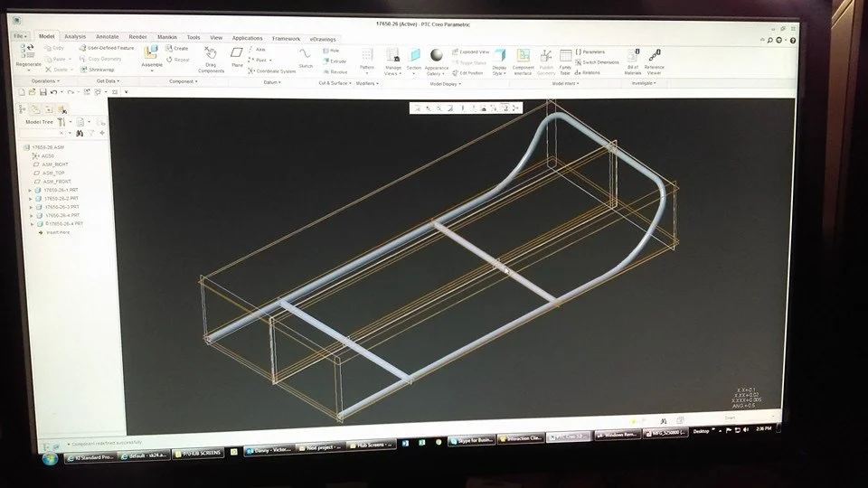Switch to the eDrawings tab
The image size is (868, 488).
click(323, 39)
